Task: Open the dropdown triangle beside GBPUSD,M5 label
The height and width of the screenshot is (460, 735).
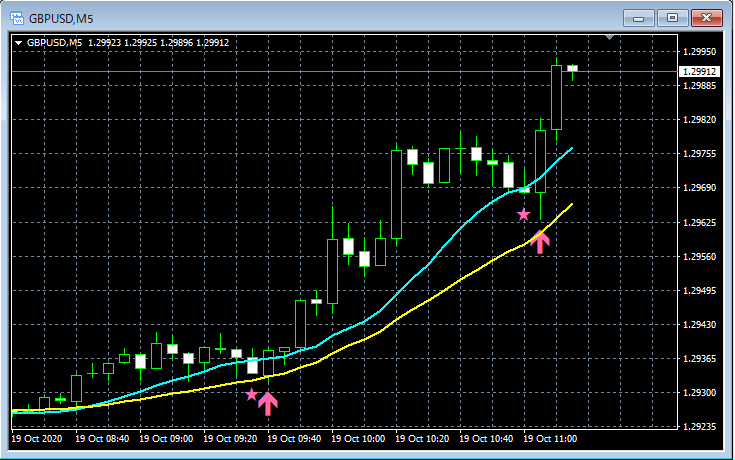Action: coord(19,43)
